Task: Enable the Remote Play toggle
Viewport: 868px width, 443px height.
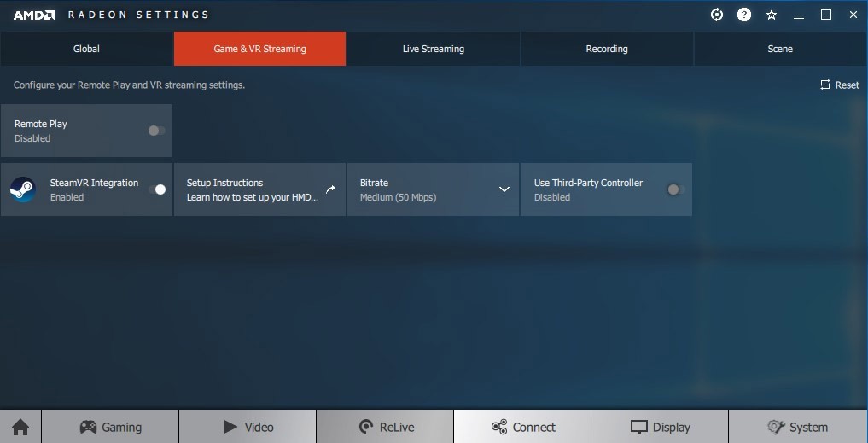Action: 156,131
